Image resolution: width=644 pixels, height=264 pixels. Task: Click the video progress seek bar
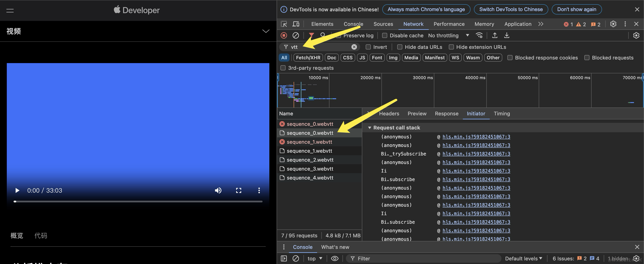138,202
